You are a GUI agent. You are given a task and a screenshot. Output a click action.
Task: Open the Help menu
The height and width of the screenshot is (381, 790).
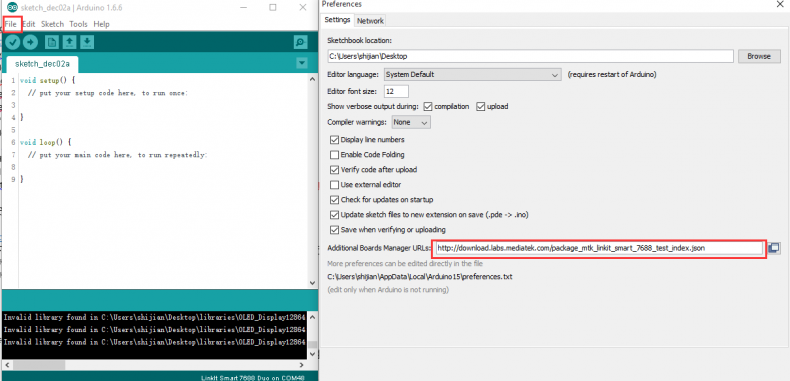(101, 24)
